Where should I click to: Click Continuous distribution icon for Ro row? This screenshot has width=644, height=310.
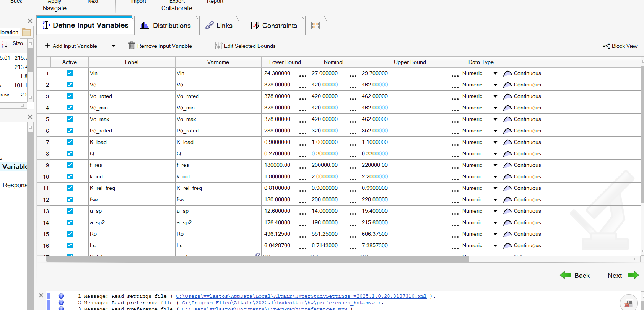(507, 234)
